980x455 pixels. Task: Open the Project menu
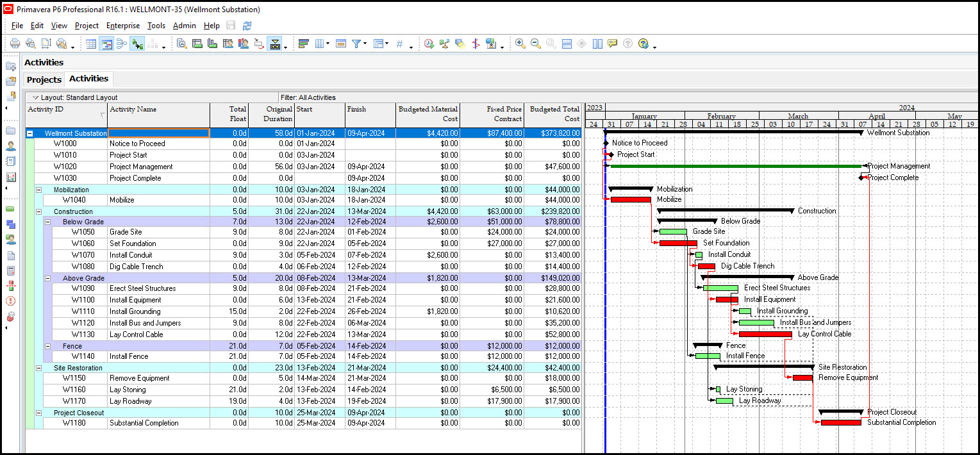[x=87, y=26]
